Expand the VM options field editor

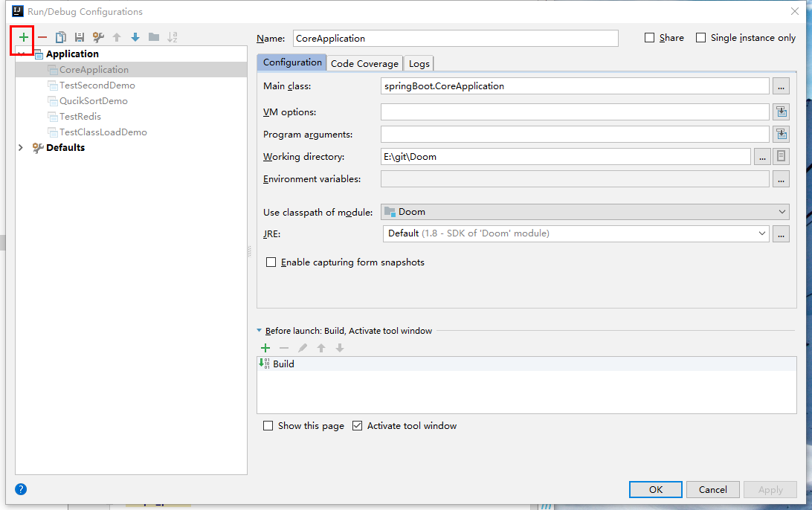(x=781, y=112)
